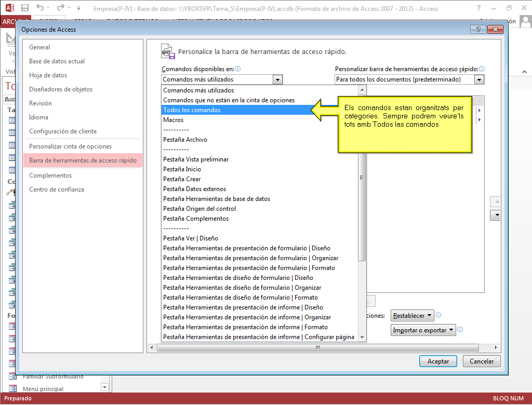Click info icon beside Comandos disponibles en

(238, 69)
